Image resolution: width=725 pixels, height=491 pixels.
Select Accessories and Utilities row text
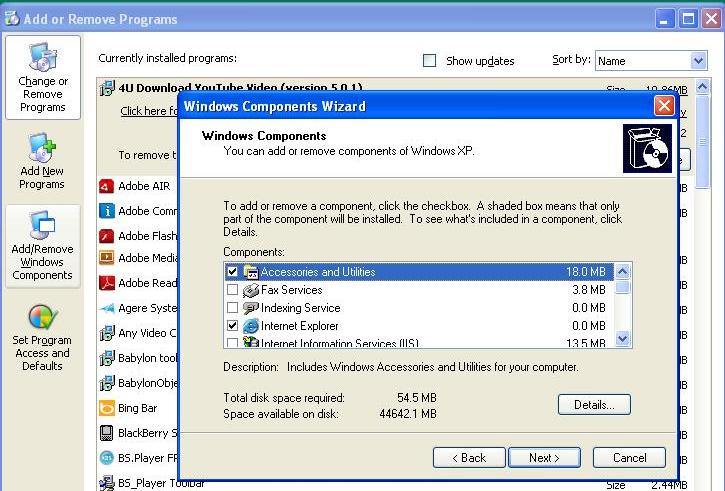(x=318, y=272)
